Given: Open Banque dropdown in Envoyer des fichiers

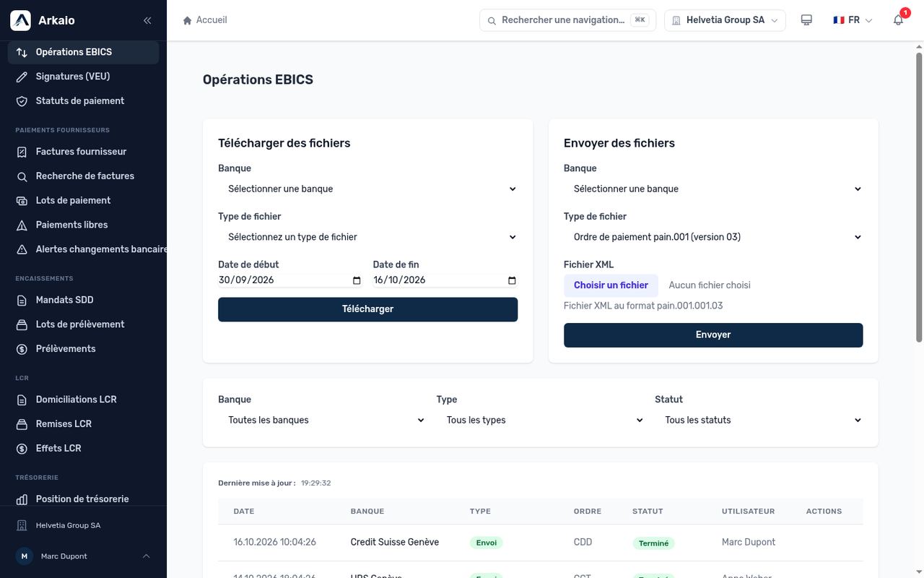Looking at the screenshot, I should point(713,189).
